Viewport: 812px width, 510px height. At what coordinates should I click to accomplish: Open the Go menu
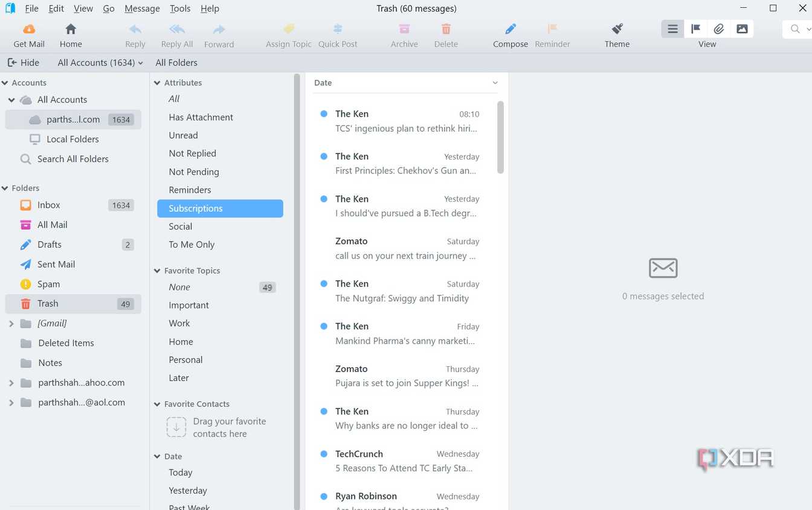point(109,8)
